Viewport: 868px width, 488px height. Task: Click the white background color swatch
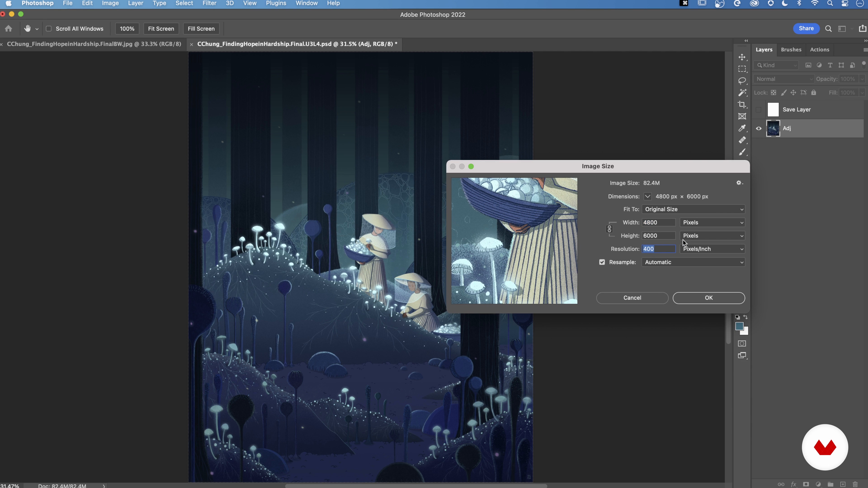coord(746,332)
